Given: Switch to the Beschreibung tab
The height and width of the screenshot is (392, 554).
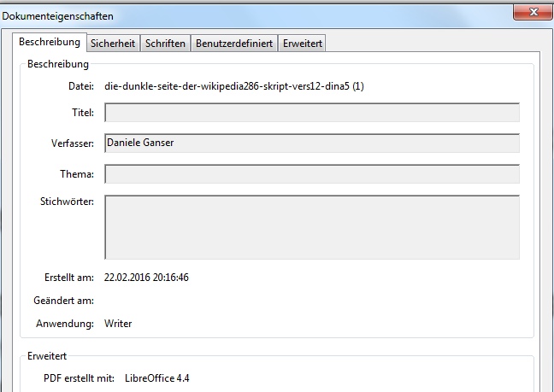Looking at the screenshot, I should 50,42.
